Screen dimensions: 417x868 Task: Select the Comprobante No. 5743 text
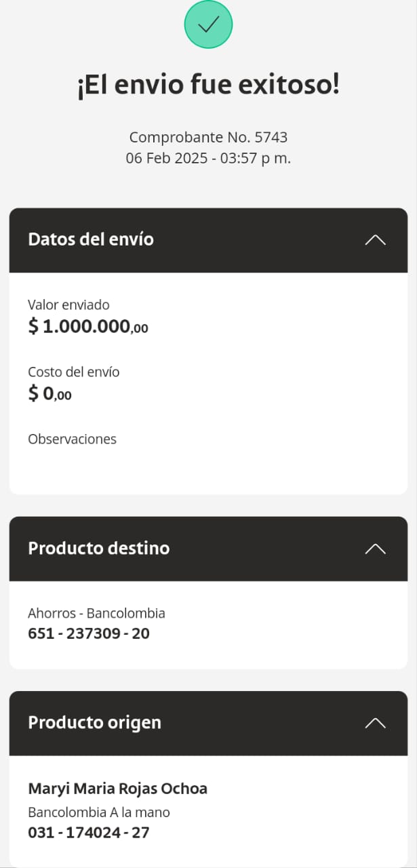[x=208, y=137]
